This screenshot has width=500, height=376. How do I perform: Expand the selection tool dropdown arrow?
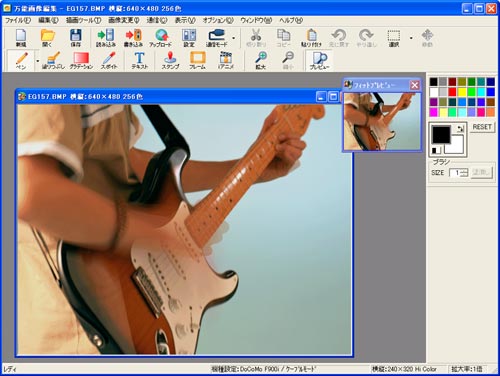(x=411, y=38)
